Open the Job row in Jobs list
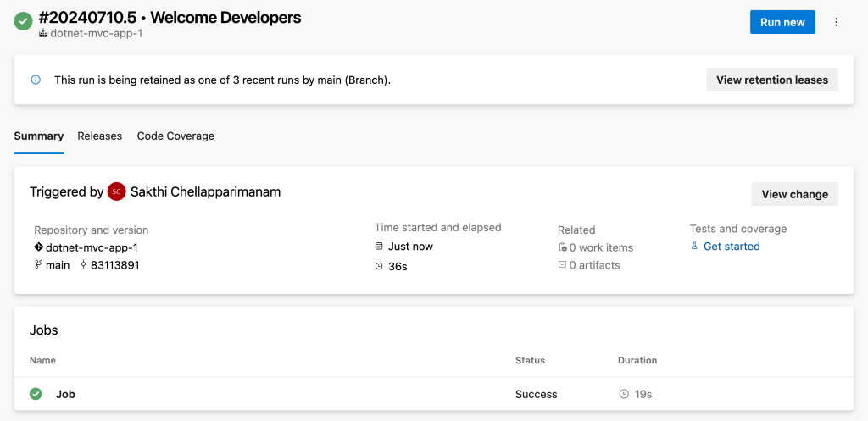This screenshot has width=868, height=421. (65, 394)
